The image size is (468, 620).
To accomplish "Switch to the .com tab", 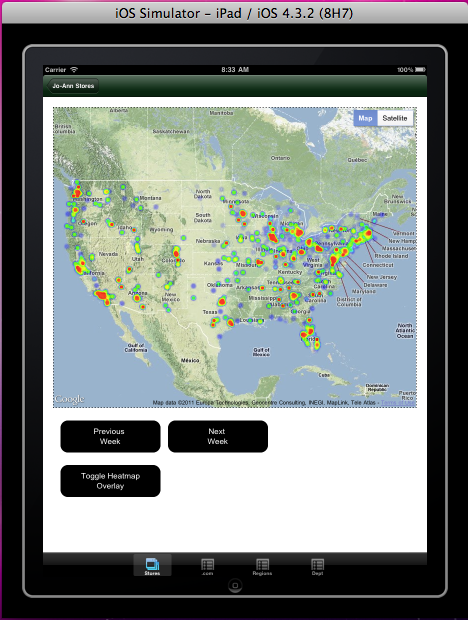I will (207, 566).
